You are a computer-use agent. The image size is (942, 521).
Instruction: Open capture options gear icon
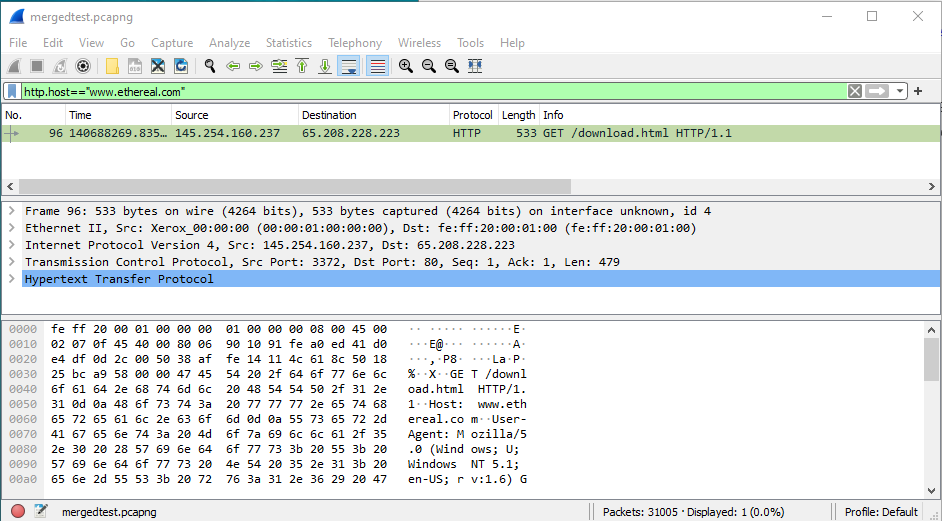pyautogui.click(x=82, y=66)
